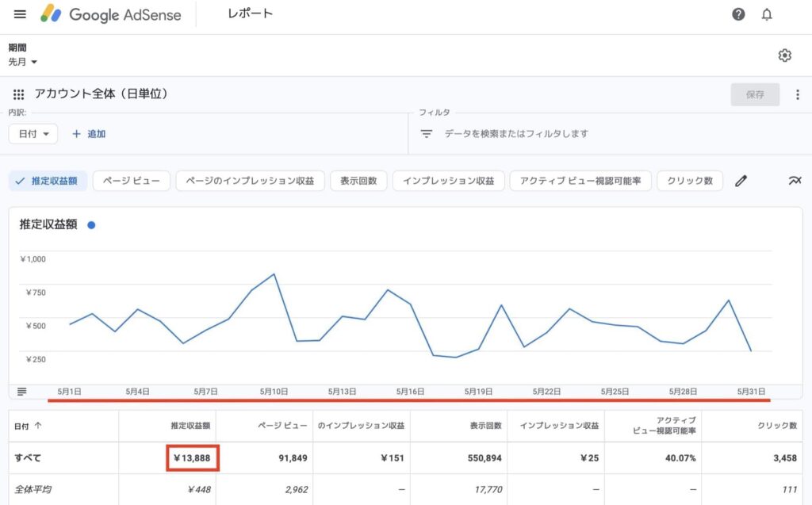The height and width of the screenshot is (505, 812).
Task: Enable the クリック数 metric chip
Action: tap(690, 181)
